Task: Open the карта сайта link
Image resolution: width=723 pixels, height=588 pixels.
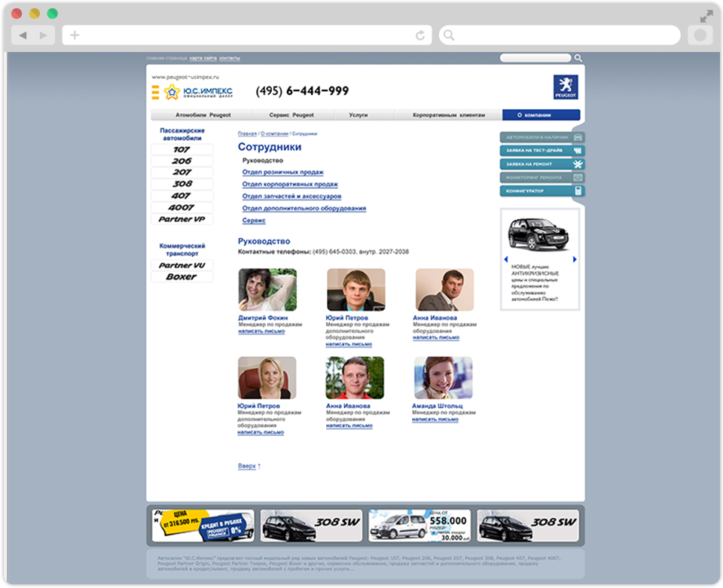Action: [x=203, y=58]
